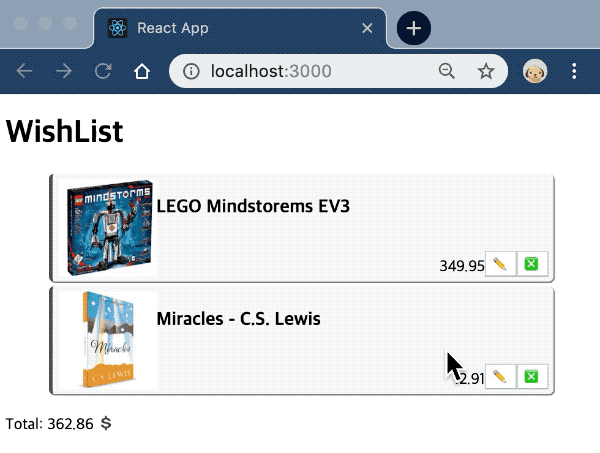Remove the Miracles - C.S. Lewis item
Screen dimensions: 600x453
click(532, 377)
